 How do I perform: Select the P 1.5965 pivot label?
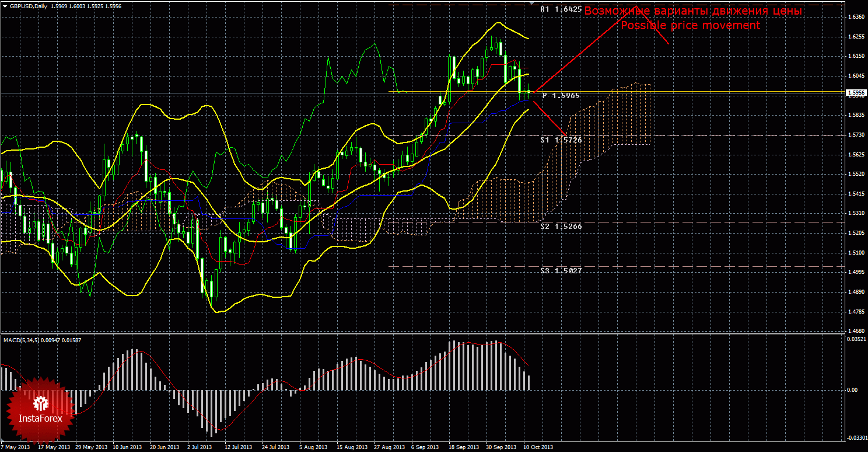click(561, 95)
